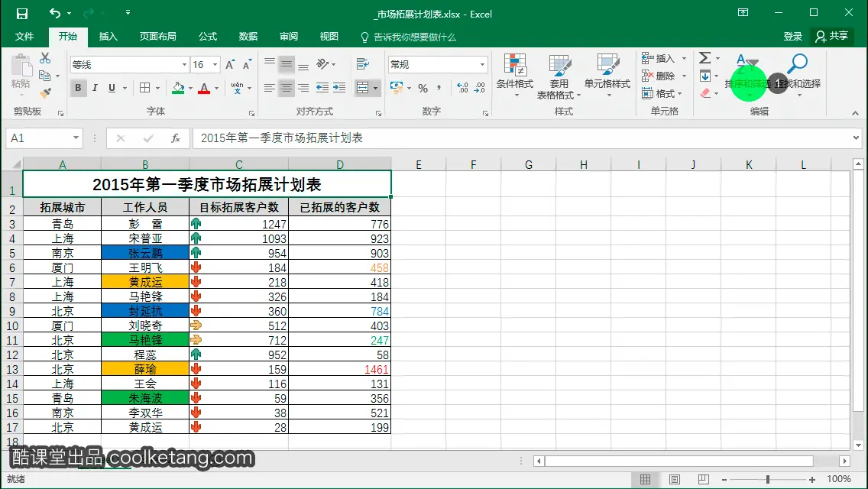Apply the comma style format
The height and width of the screenshot is (489, 868).
pyautogui.click(x=439, y=88)
